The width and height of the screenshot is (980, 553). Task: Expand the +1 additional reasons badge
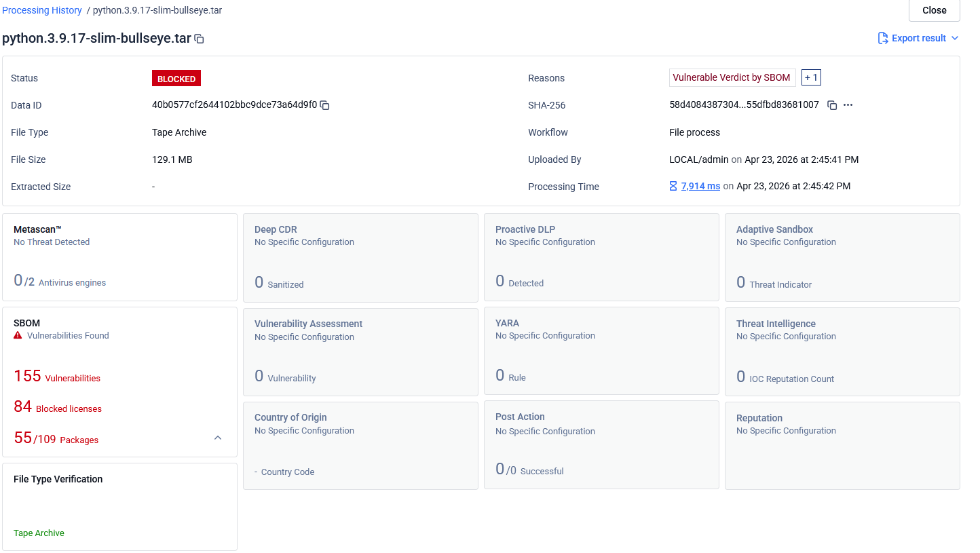click(811, 77)
